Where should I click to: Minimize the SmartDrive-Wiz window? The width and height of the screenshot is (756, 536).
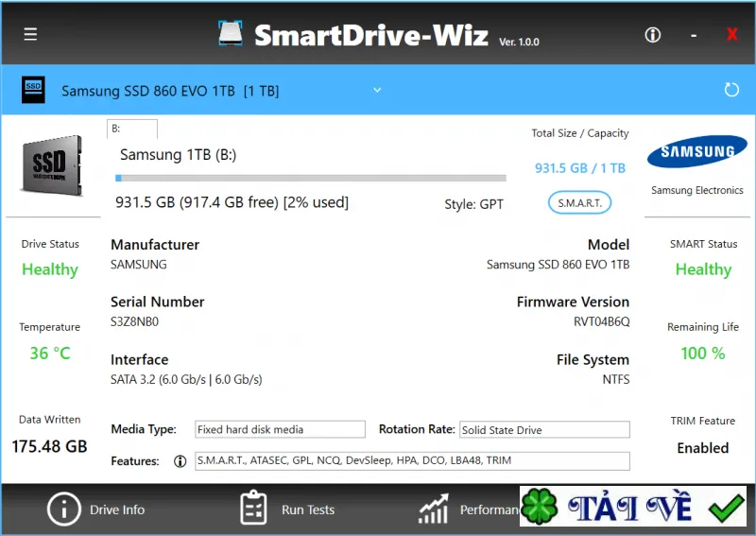click(694, 35)
